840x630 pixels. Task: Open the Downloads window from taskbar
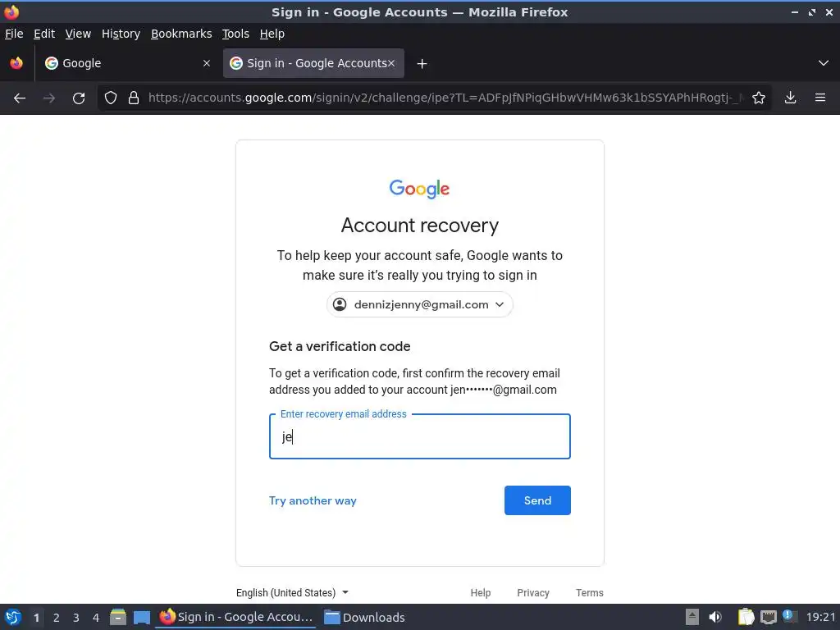(x=364, y=617)
